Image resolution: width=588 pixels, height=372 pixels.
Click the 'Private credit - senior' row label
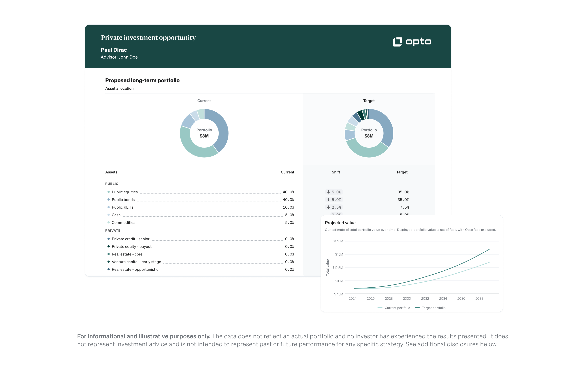131,239
